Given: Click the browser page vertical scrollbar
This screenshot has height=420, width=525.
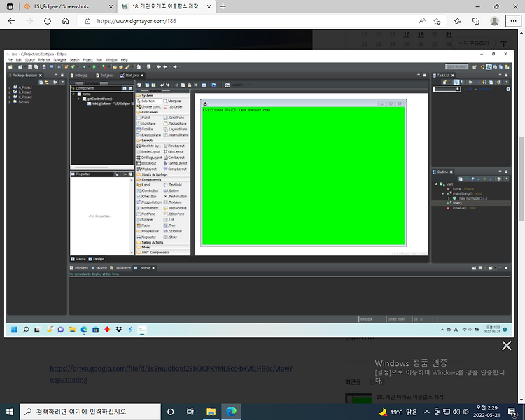Looking at the screenshot, I should click(x=521, y=178).
